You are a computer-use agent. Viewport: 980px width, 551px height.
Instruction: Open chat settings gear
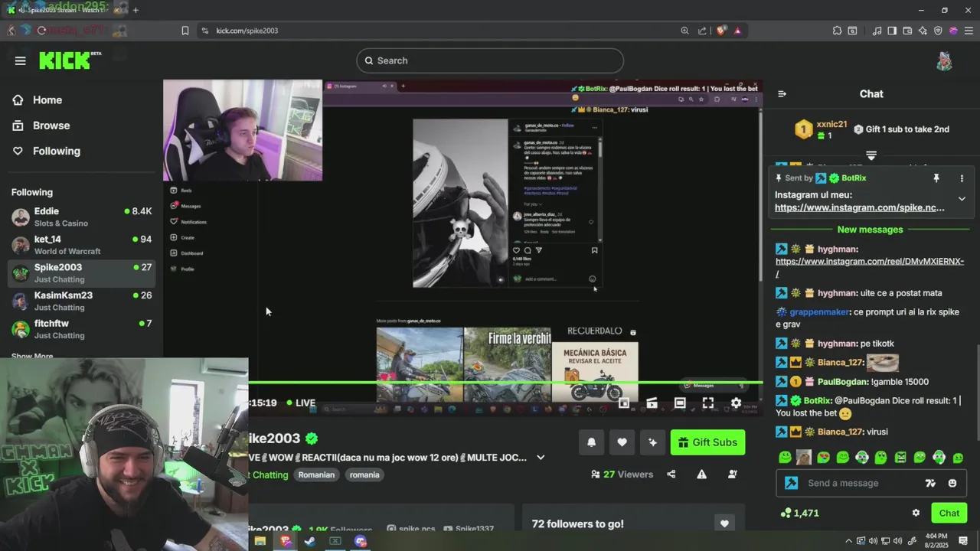tap(916, 513)
